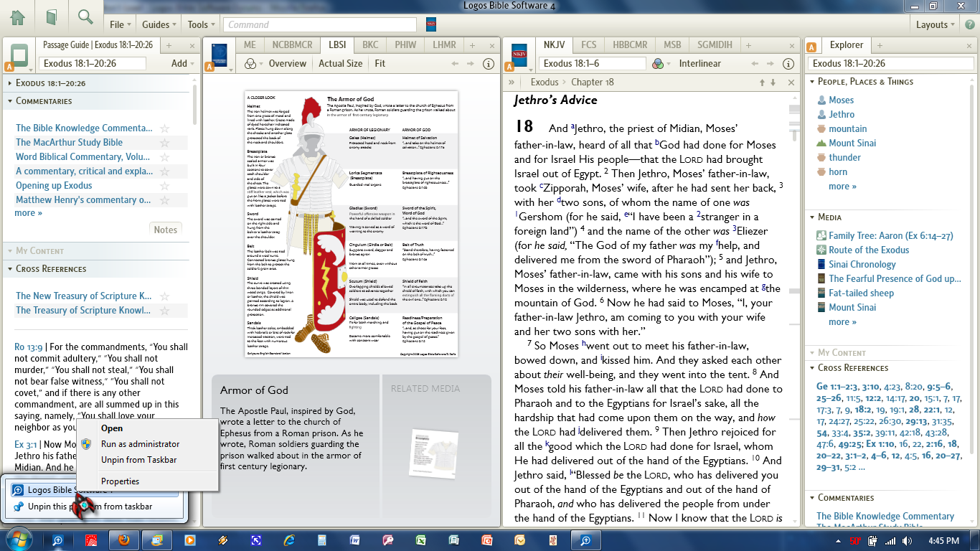Open the Tools dropdown menu
Viewport: 980px width, 551px height.
[x=200, y=24]
